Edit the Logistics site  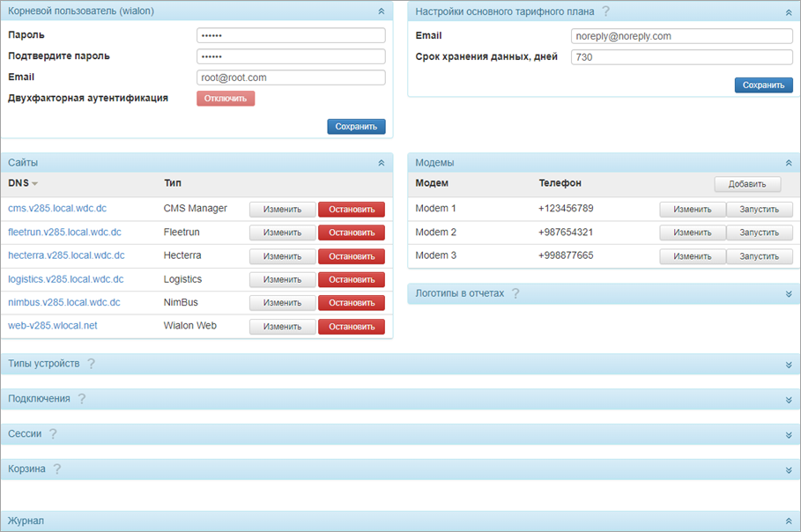pos(283,280)
